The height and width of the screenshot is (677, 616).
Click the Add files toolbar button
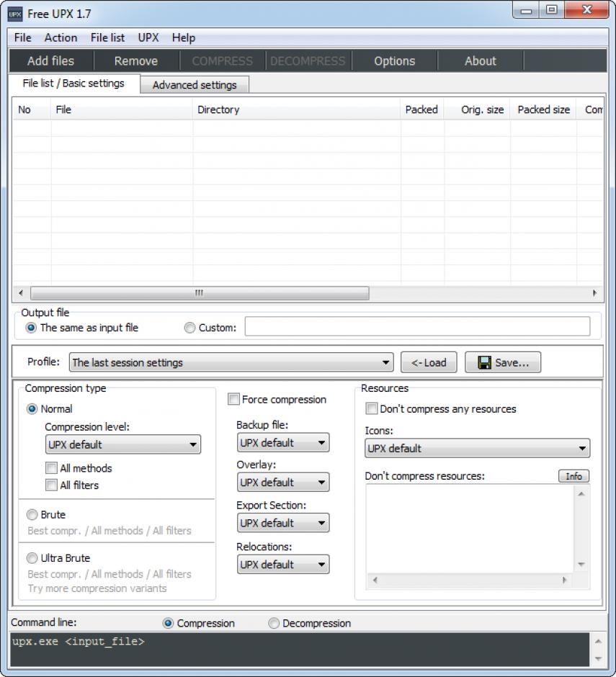51,61
